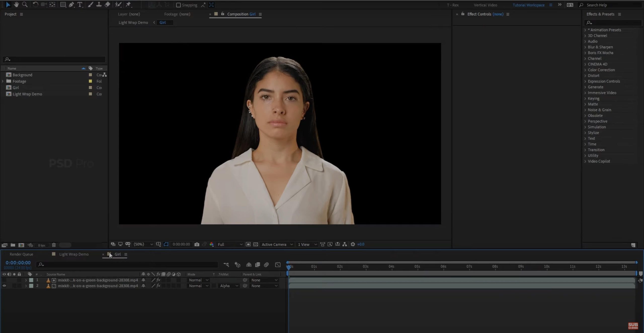Viewport: 644px width, 333px height.
Task: Select the Brush tool
Action: tap(91, 5)
